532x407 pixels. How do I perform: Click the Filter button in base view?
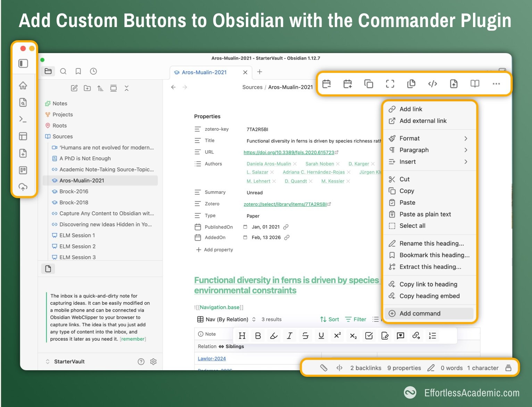tap(356, 319)
